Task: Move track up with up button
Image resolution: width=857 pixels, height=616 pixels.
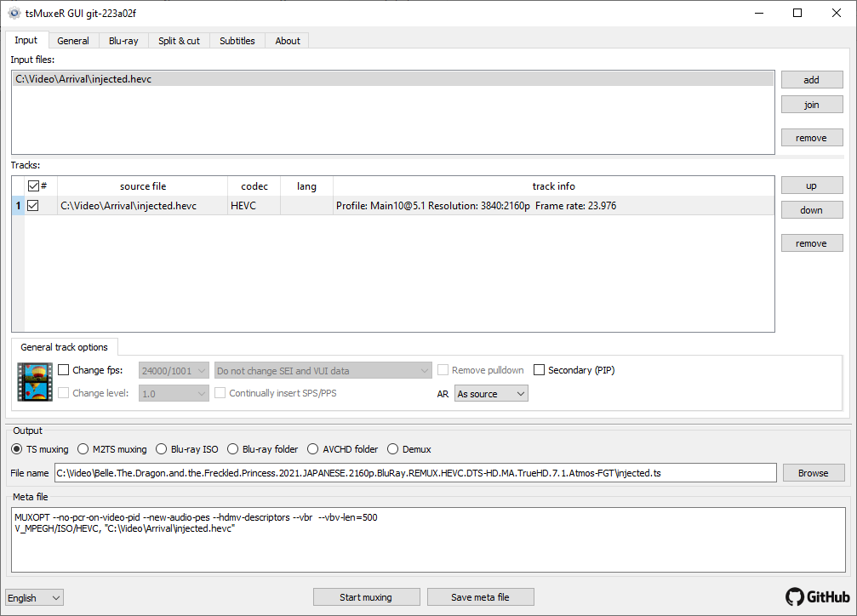Action: point(812,185)
